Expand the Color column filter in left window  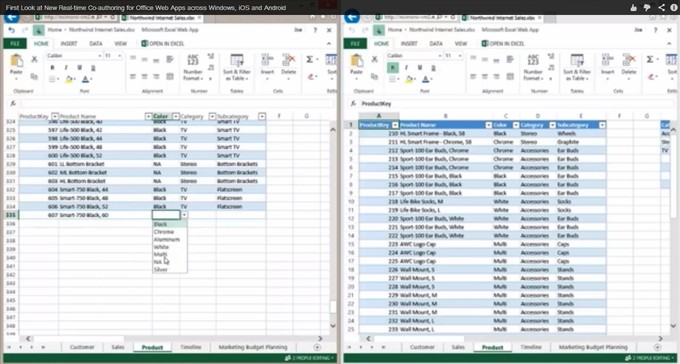tap(176, 116)
